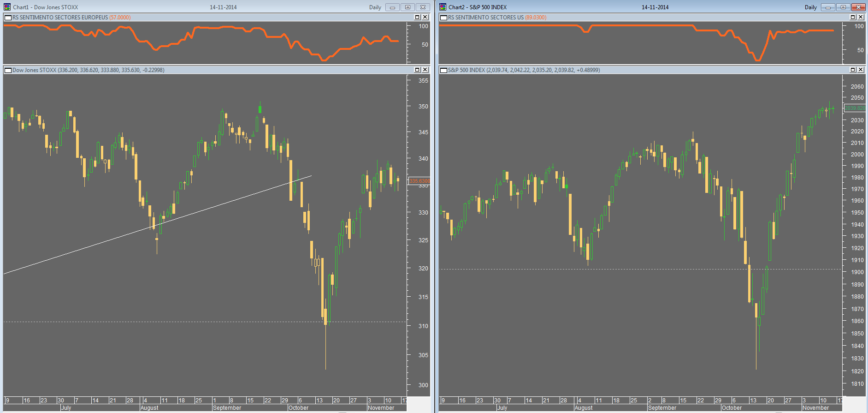Close the RS SENTIMENTO SECTORES EUROPEUS indicator pane
The image size is (868, 413).
[x=425, y=17]
